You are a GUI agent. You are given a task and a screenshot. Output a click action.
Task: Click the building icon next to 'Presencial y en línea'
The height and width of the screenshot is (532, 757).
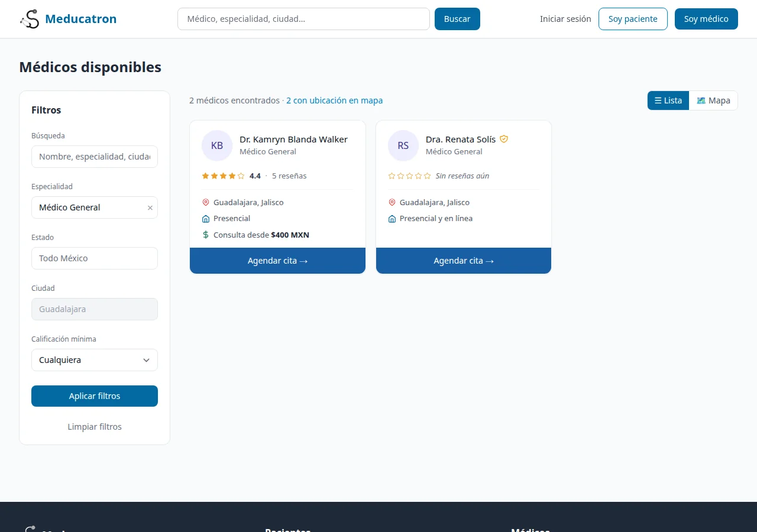tap(392, 219)
